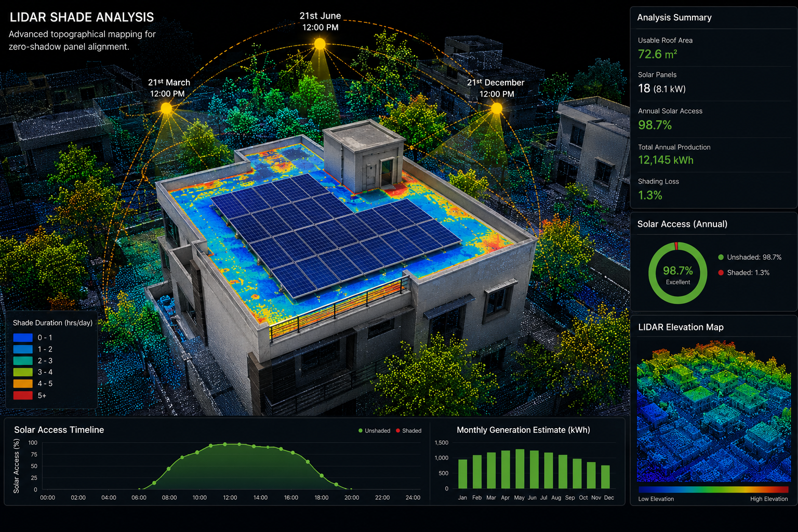
Task: Click the Solar Access (%) axis label
Action: (16, 466)
